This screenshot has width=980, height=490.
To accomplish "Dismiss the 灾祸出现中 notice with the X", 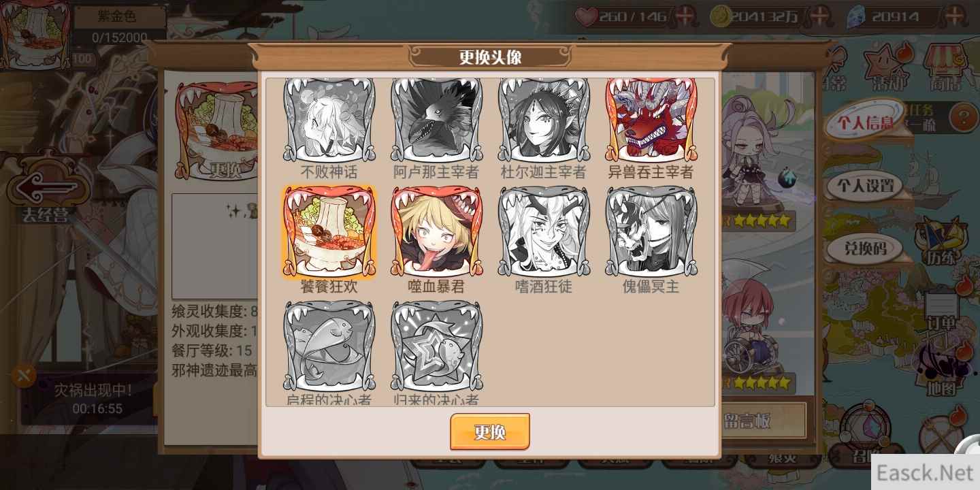I will pos(24,375).
